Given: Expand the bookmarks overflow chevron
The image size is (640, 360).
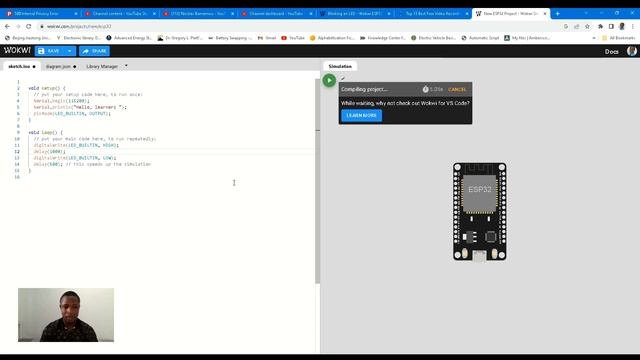Looking at the screenshot, I should [x=593, y=38].
